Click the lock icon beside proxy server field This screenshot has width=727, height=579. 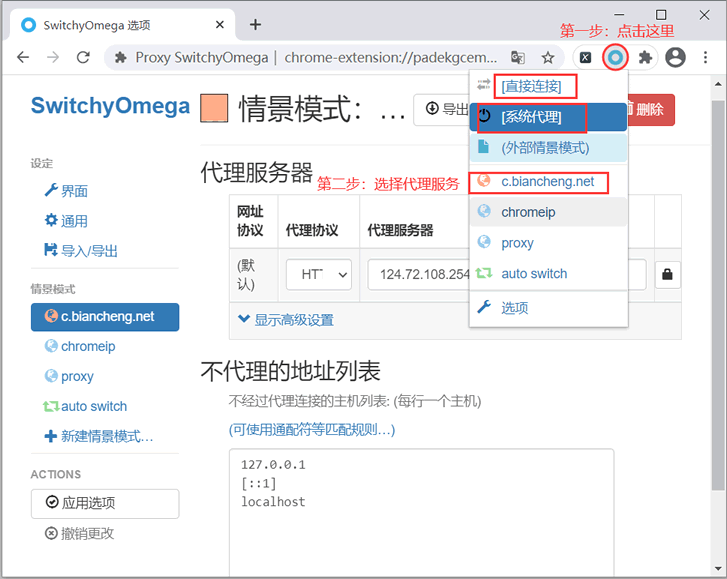pos(668,274)
